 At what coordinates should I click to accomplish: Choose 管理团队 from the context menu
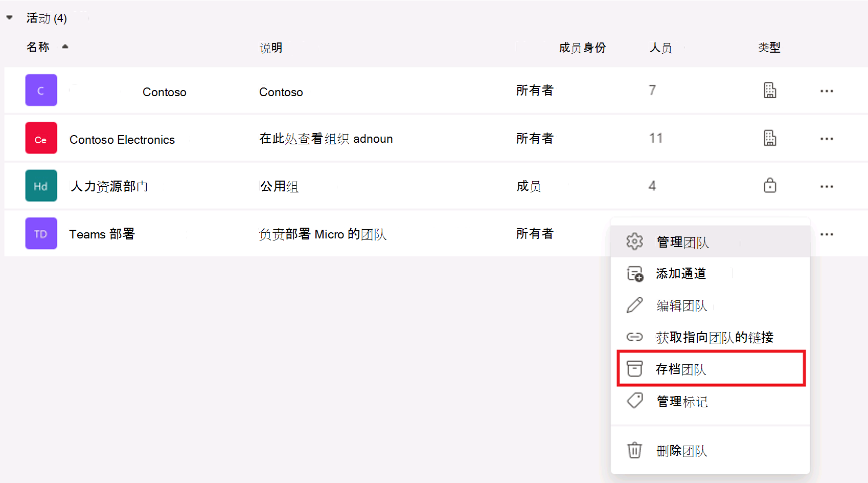tap(710, 241)
